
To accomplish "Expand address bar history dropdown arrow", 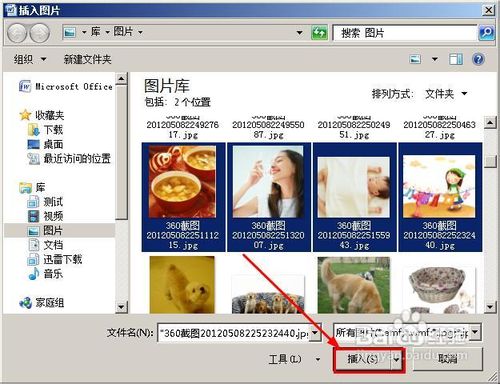I will click(x=299, y=33).
